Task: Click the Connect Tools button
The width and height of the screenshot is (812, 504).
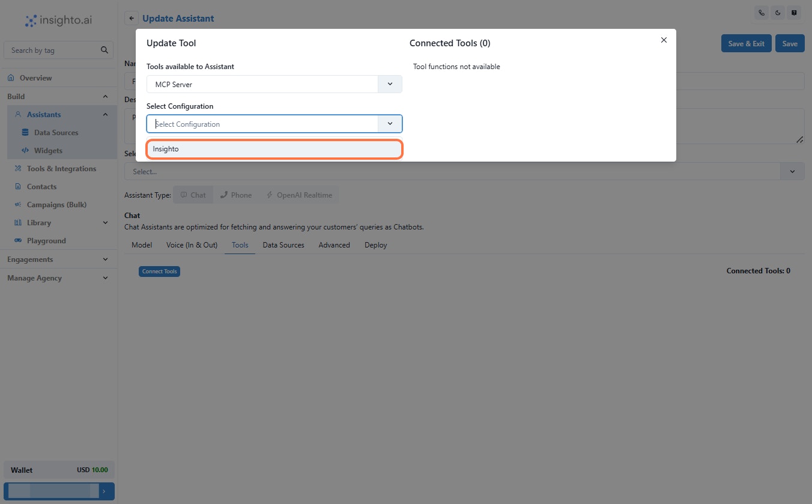Action: tap(160, 272)
